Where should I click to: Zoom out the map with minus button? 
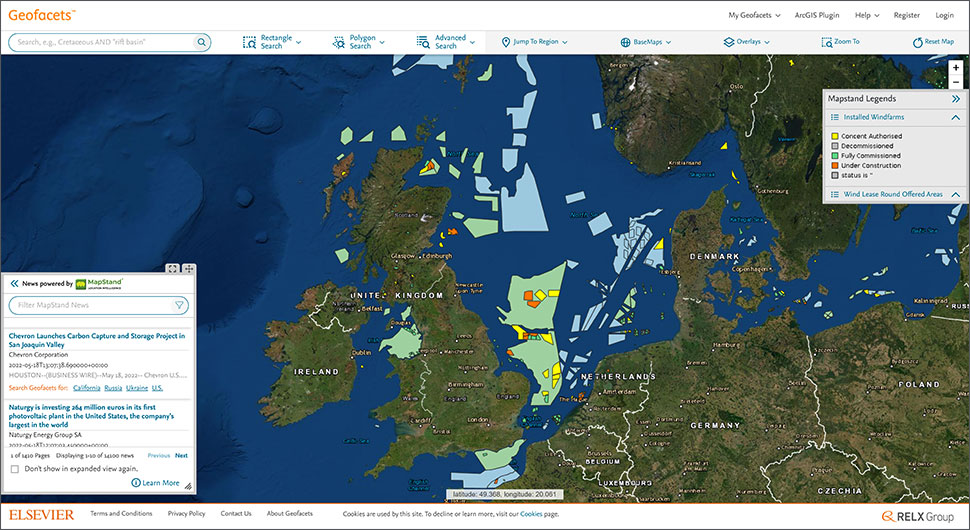click(956, 82)
